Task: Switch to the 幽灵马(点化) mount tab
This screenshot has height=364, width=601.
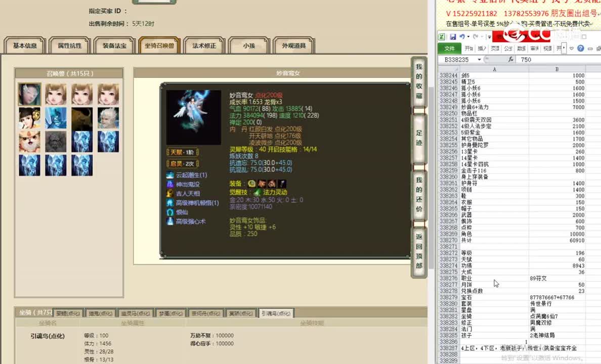Action: coord(135,313)
